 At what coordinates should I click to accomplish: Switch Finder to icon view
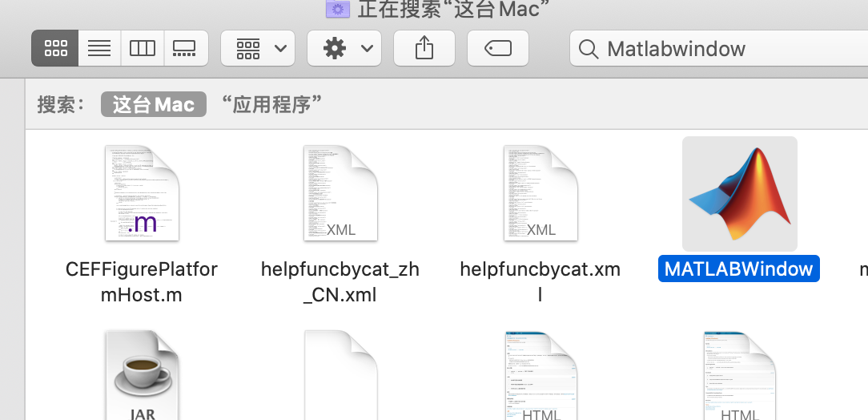(x=55, y=48)
